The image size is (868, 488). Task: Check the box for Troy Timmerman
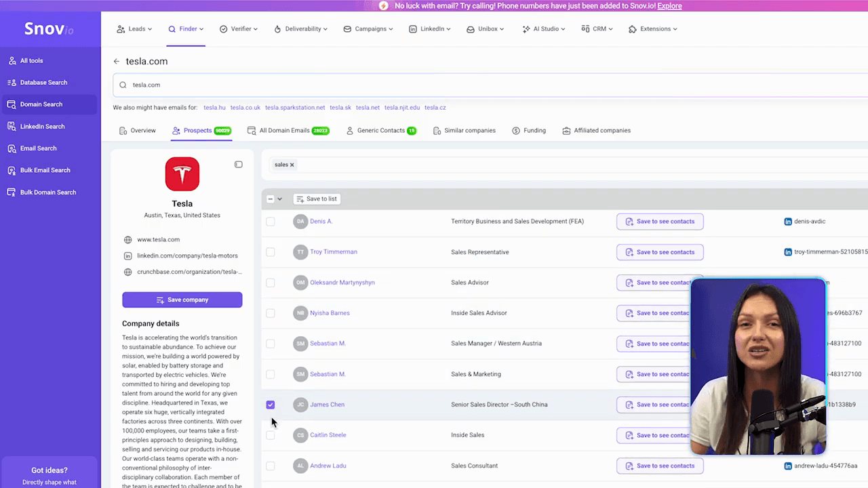click(x=271, y=252)
